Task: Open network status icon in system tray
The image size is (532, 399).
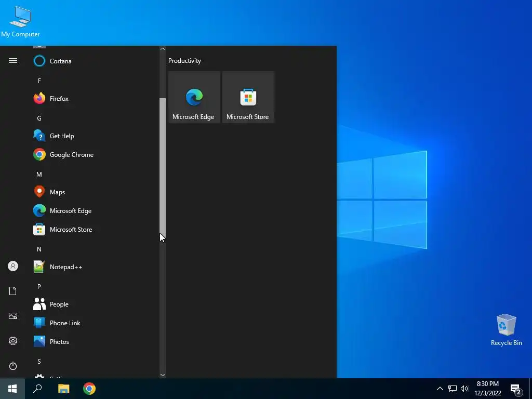Action: point(453,389)
